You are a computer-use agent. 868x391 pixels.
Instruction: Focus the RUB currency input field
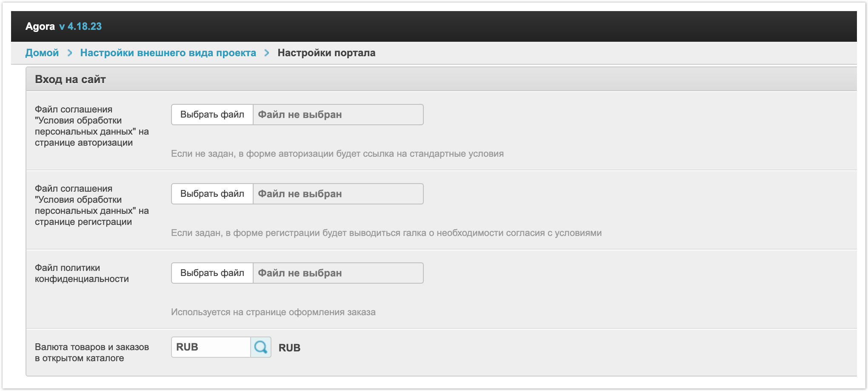[x=211, y=347]
